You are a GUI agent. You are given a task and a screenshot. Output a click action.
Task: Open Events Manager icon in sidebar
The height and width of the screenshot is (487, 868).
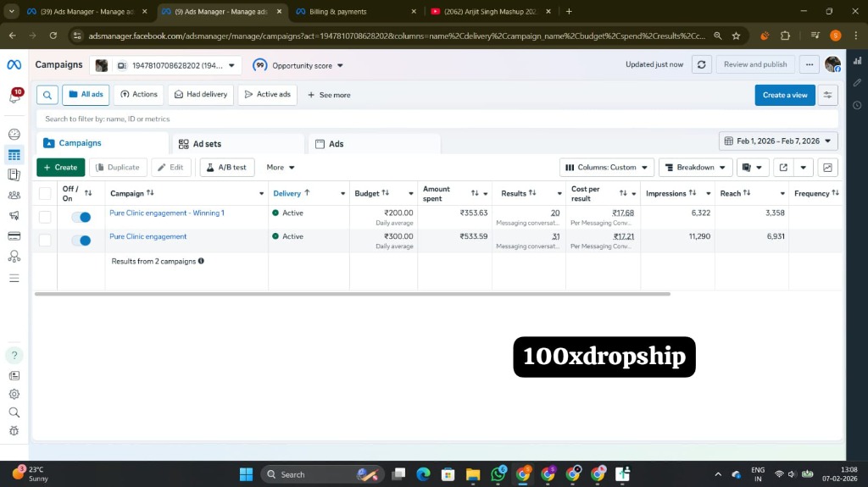click(14, 257)
